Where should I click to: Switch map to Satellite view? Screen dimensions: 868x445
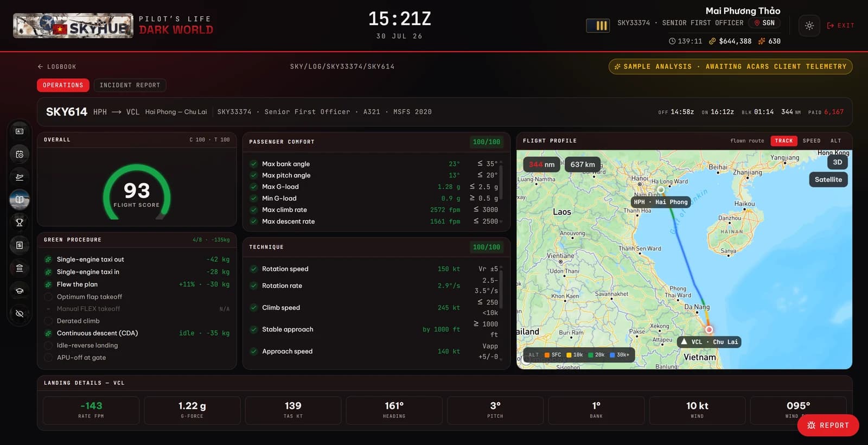click(828, 180)
